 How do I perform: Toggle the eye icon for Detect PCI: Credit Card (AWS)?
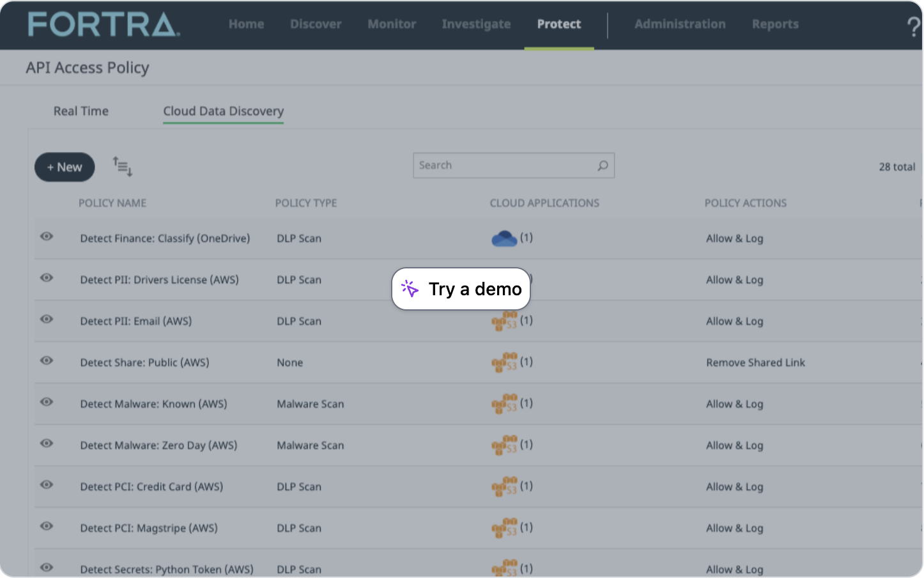click(47, 484)
